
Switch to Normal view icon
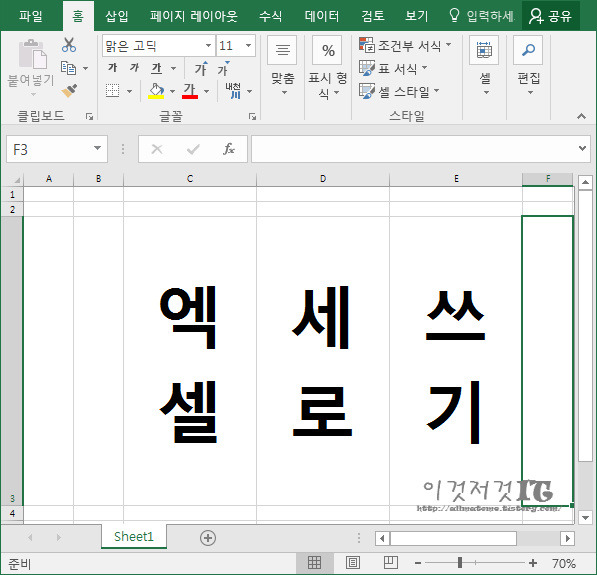coord(314,563)
